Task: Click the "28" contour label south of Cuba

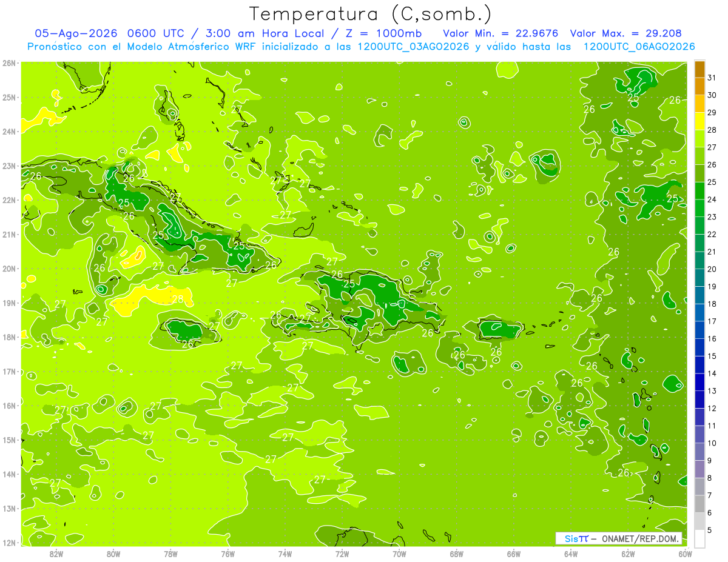Action: (178, 299)
